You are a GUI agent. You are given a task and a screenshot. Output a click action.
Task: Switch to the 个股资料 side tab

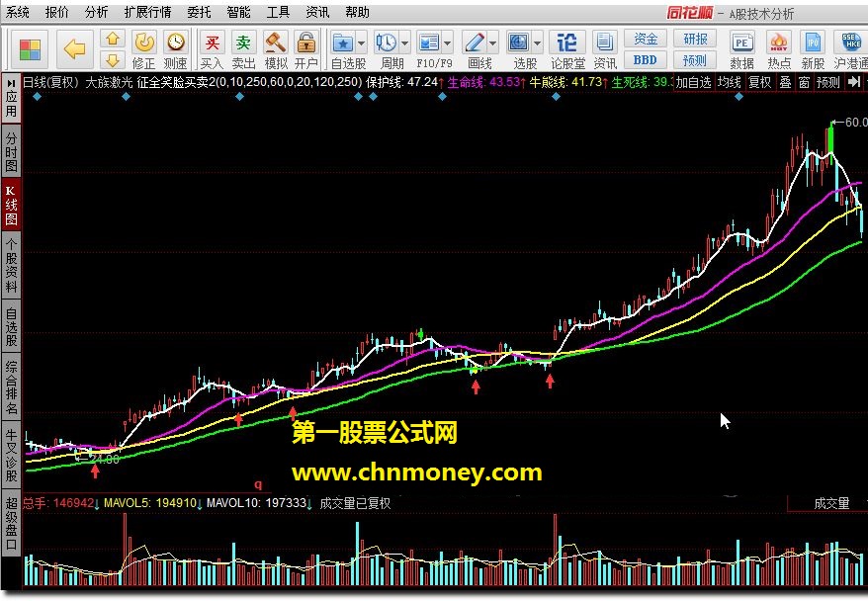[x=11, y=265]
